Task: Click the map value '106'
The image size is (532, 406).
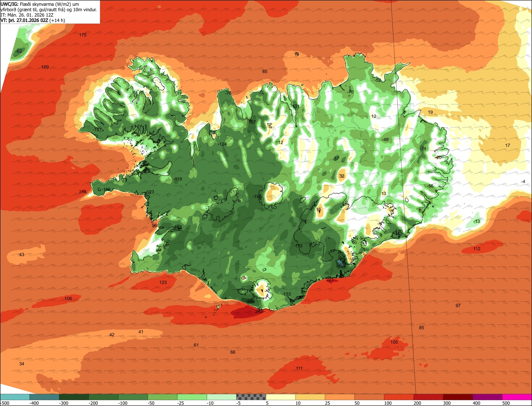Action: point(68,298)
